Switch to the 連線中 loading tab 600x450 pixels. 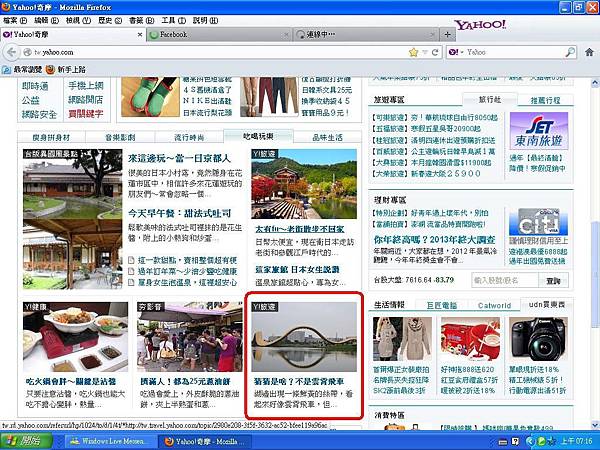pos(365,34)
